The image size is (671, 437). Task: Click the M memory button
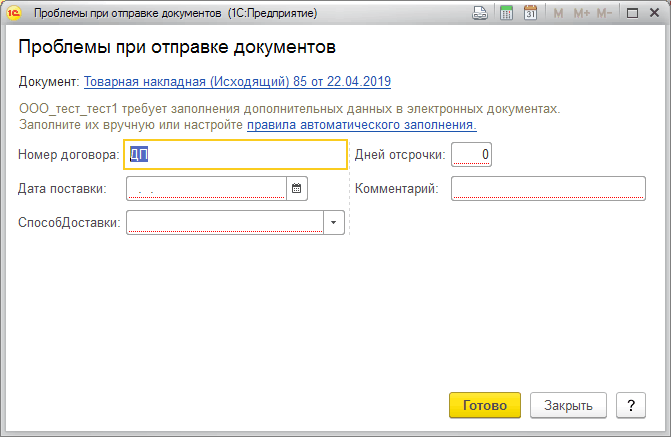[558, 14]
